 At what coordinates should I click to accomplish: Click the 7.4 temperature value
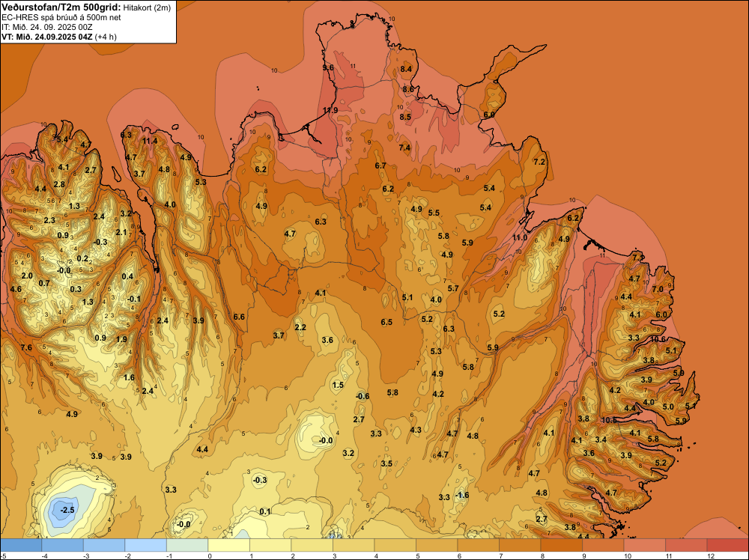tap(404, 147)
